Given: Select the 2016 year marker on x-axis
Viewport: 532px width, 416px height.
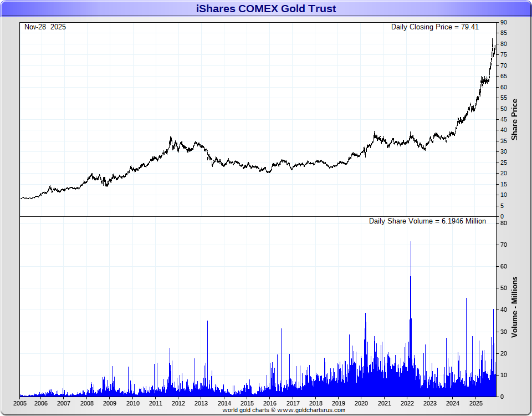Looking at the screenshot, I should click(270, 403).
